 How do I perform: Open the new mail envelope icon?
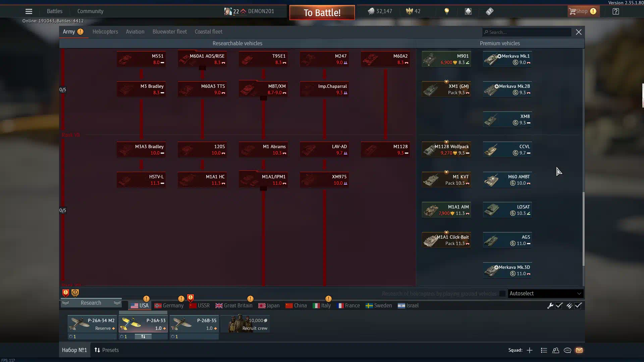point(579,350)
